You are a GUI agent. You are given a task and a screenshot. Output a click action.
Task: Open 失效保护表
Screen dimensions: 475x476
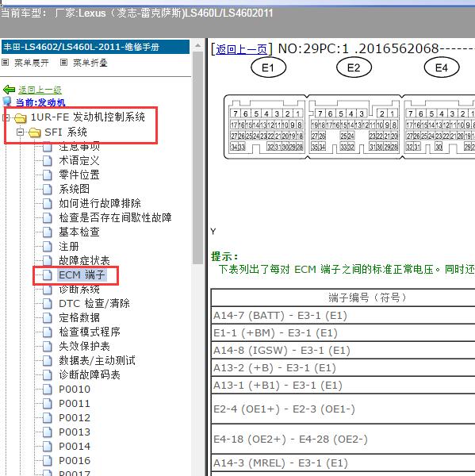pyautogui.click(x=84, y=346)
